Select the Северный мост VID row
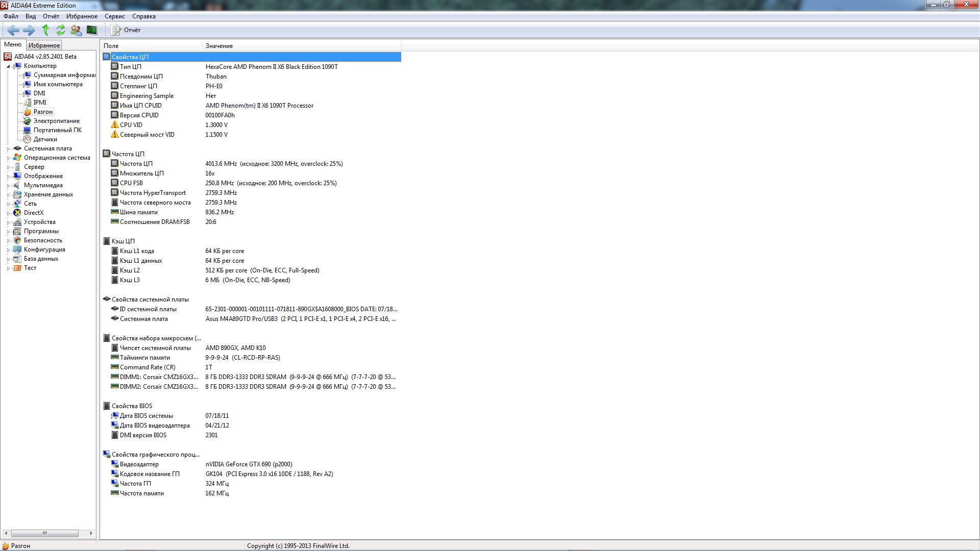980x551 pixels. (252, 135)
